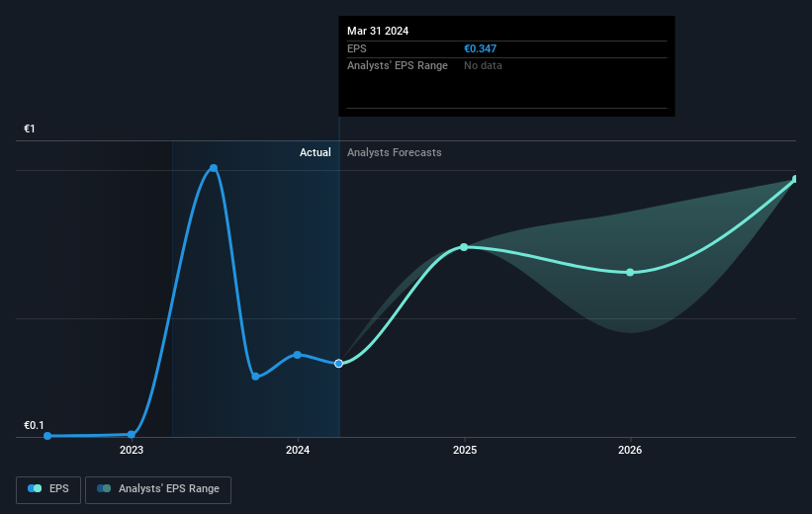Click the Analysts Forecasts section label
812x514 pixels.
tap(394, 152)
